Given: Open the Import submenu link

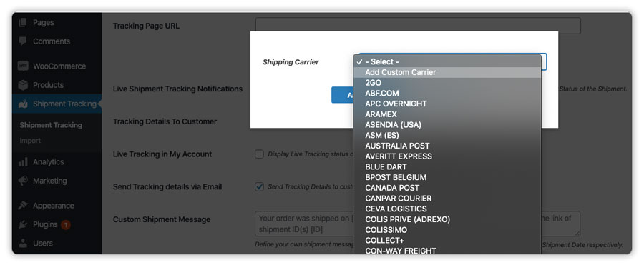Looking at the screenshot, I should [30, 141].
